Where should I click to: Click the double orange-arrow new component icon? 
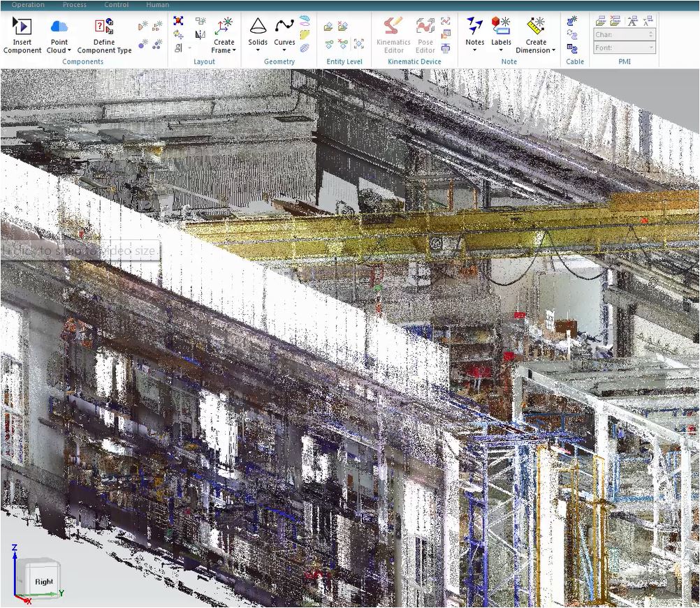click(x=157, y=26)
